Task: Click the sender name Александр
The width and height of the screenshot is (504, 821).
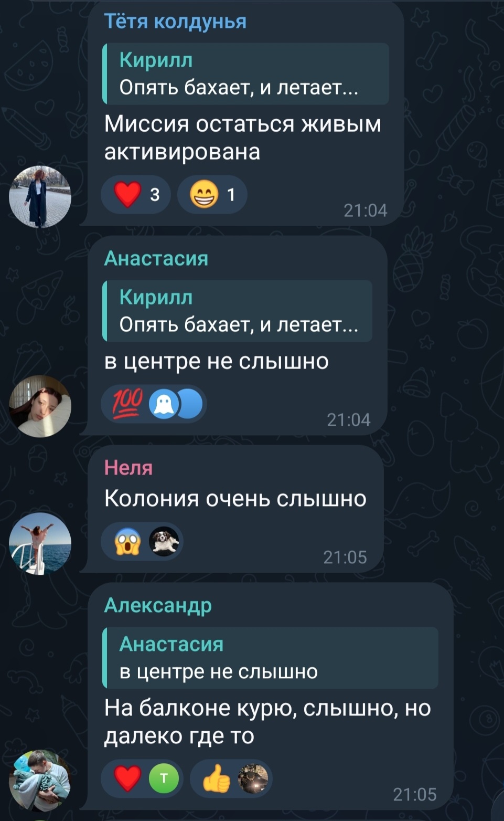Action: [158, 605]
